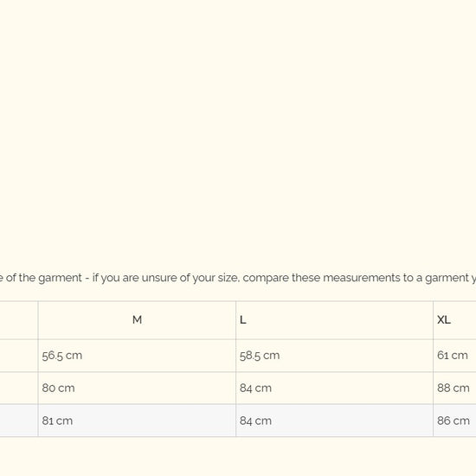Screen dimensions: 476x476
Task: Click the empty first cell of highlighted row
Action: coord(19,421)
